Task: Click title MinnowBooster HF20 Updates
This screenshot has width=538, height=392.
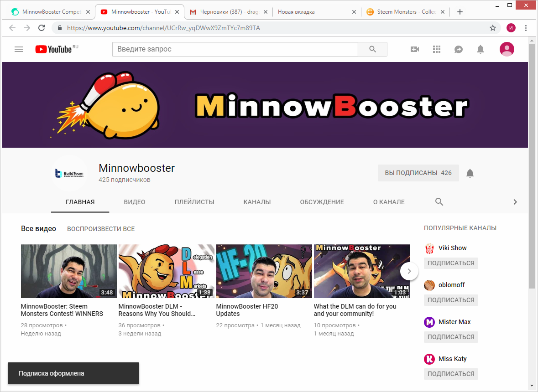Action: 247,310
